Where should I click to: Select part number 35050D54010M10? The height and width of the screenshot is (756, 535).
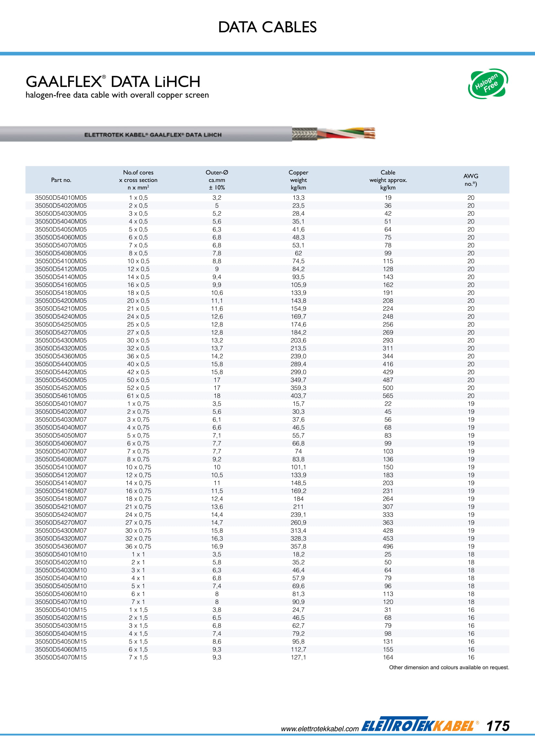click(x=61, y=555)
